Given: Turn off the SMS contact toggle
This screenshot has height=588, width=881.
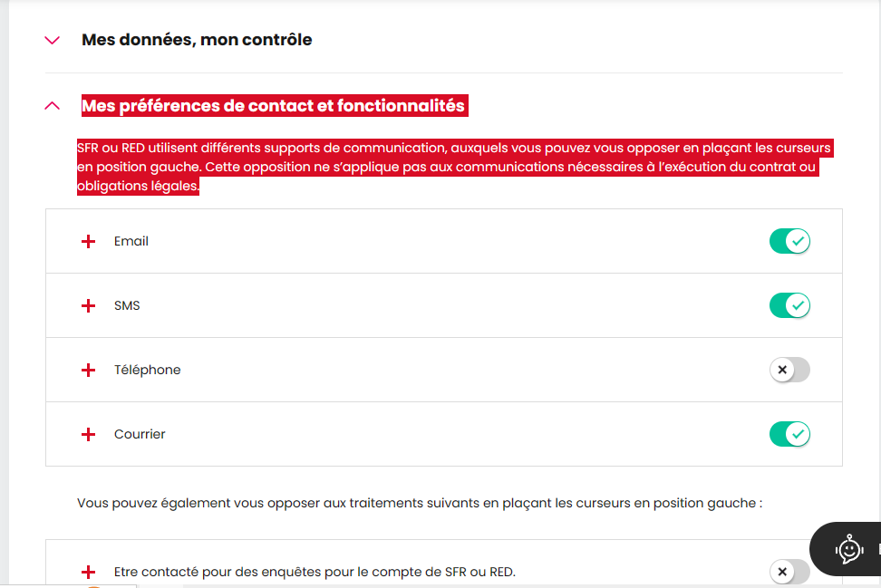Looking at the screenshot, I should coord(789,306).
